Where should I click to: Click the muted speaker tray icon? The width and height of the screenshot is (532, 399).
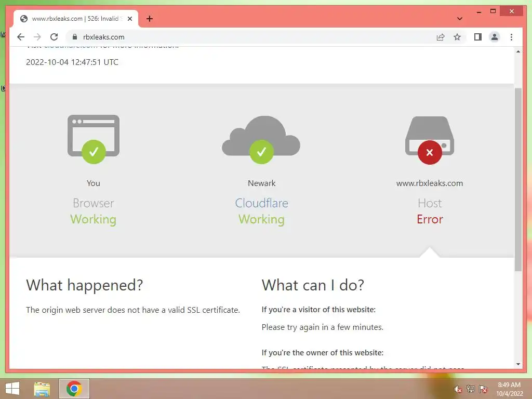tap(458, 389)
